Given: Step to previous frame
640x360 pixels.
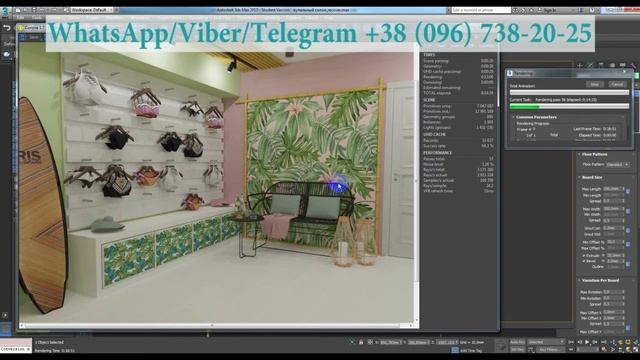Looking at the screenshot, I should [x=580, y=342].
